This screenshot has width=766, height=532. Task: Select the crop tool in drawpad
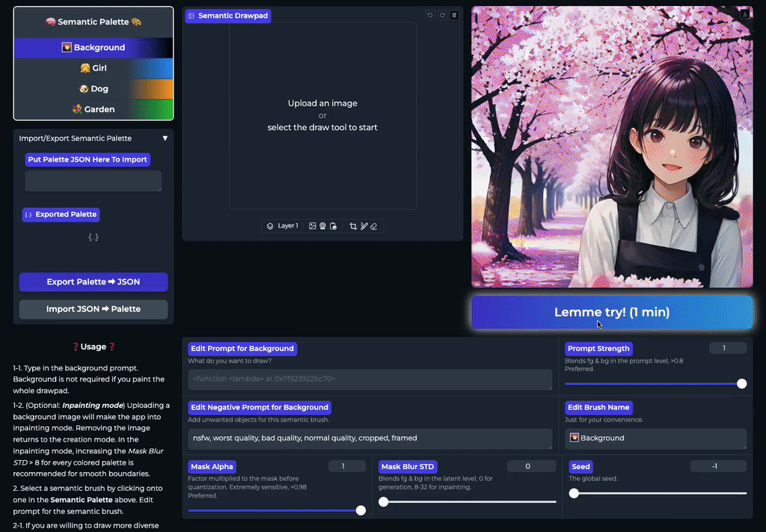(353, 226)
